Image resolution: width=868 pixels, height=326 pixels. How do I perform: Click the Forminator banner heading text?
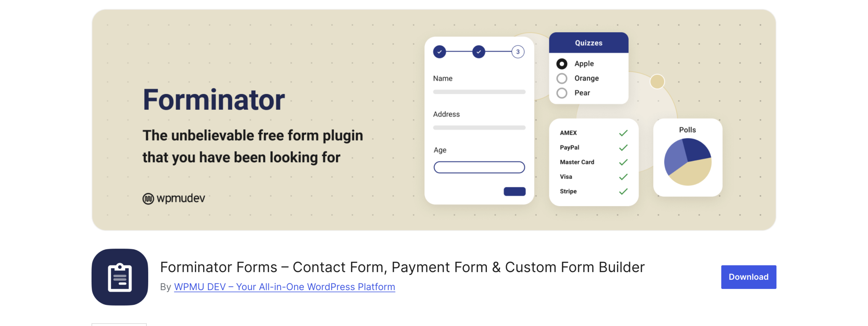tap(214, 100)
